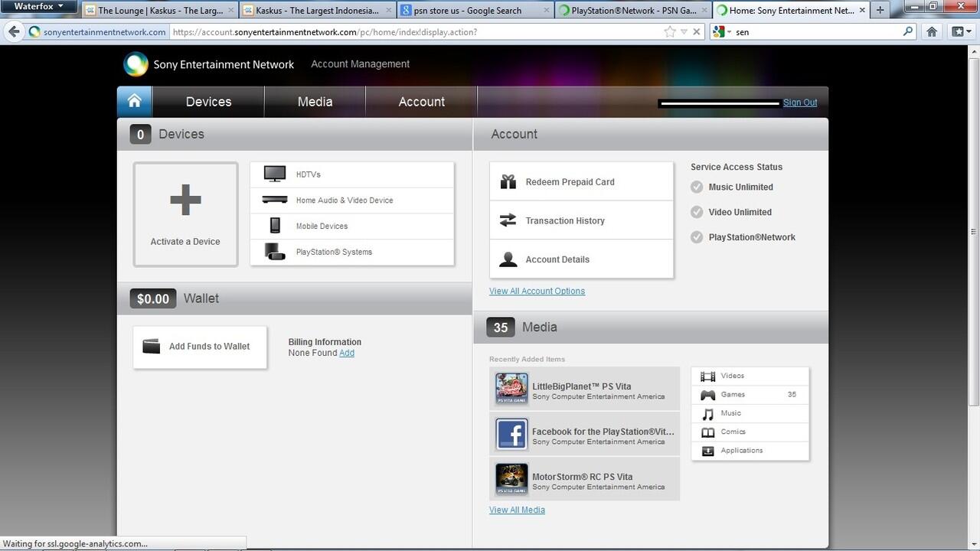The image size is (980, 551).
Task: Open the address bar history dropdown arrow
Action: (684, 31)
